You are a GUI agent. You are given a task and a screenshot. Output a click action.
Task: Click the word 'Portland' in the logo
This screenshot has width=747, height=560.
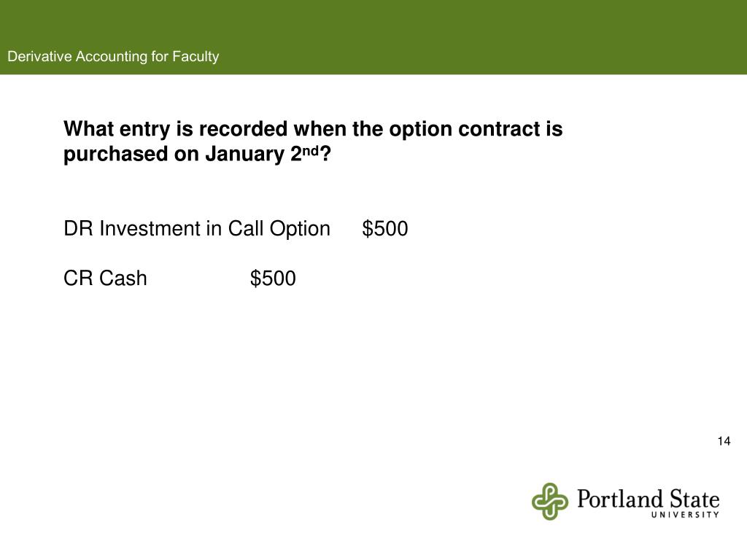[620, 499]
